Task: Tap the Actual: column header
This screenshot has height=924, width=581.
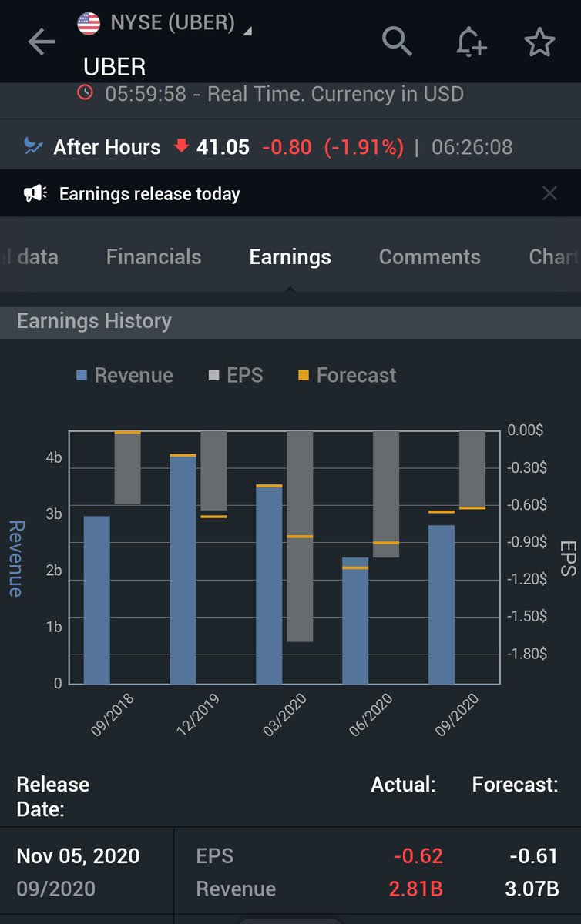Action: (x=403, y=785)
